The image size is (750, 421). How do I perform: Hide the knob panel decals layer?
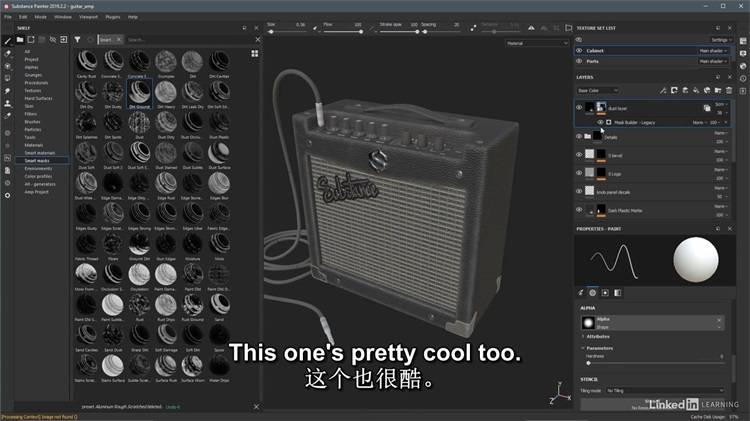point(579,191)
